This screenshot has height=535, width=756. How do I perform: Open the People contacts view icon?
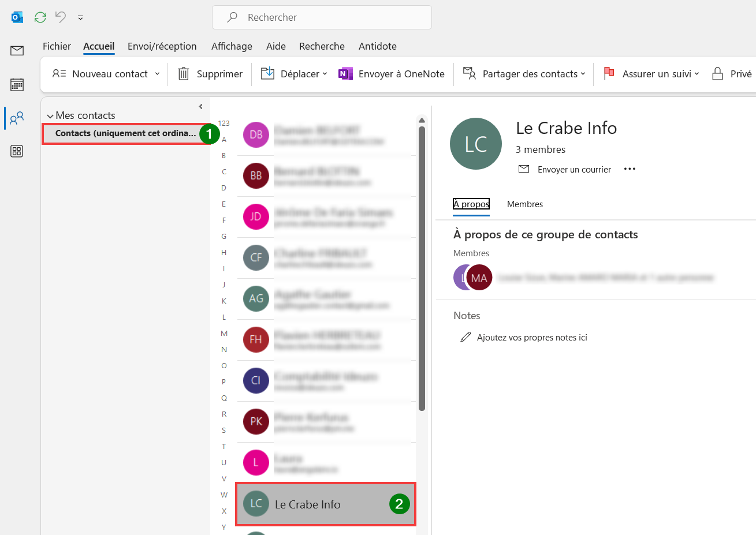17,118
